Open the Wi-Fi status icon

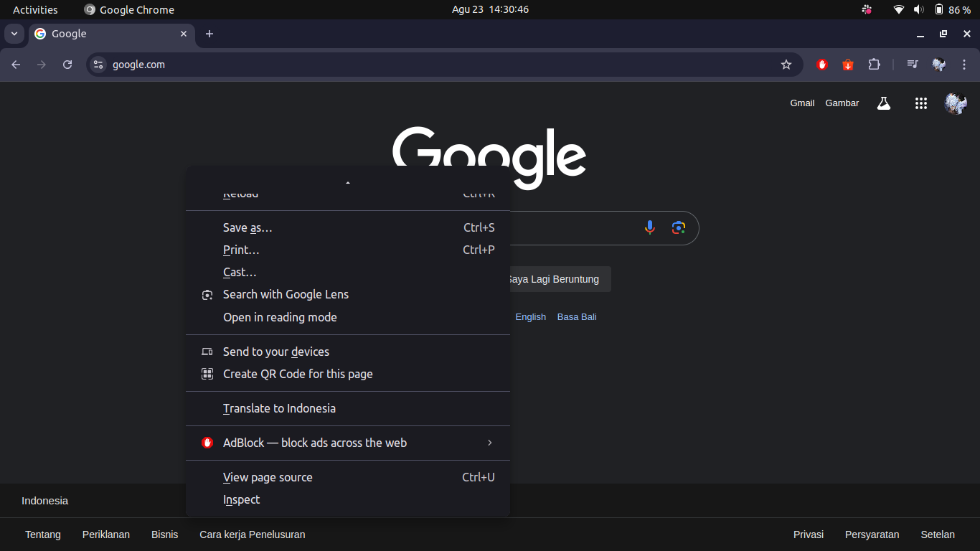[x=899, y=9]
